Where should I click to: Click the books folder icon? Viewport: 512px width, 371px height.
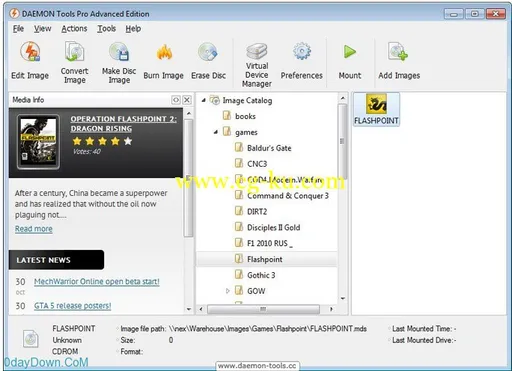pyautogui.click(x=227, y=116)
